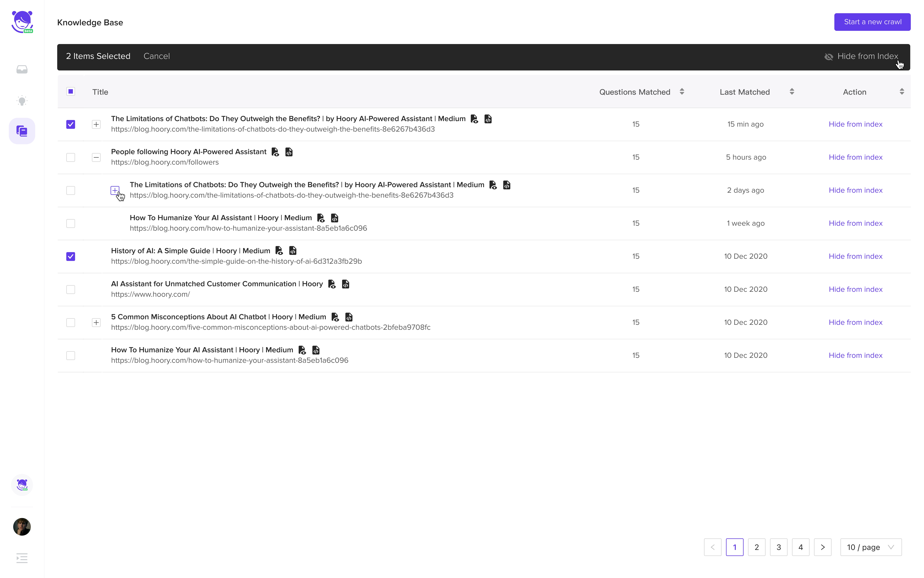Screen dimensions: 924x578
Task: Open code file icon for History of AI row
Action: 293,251
